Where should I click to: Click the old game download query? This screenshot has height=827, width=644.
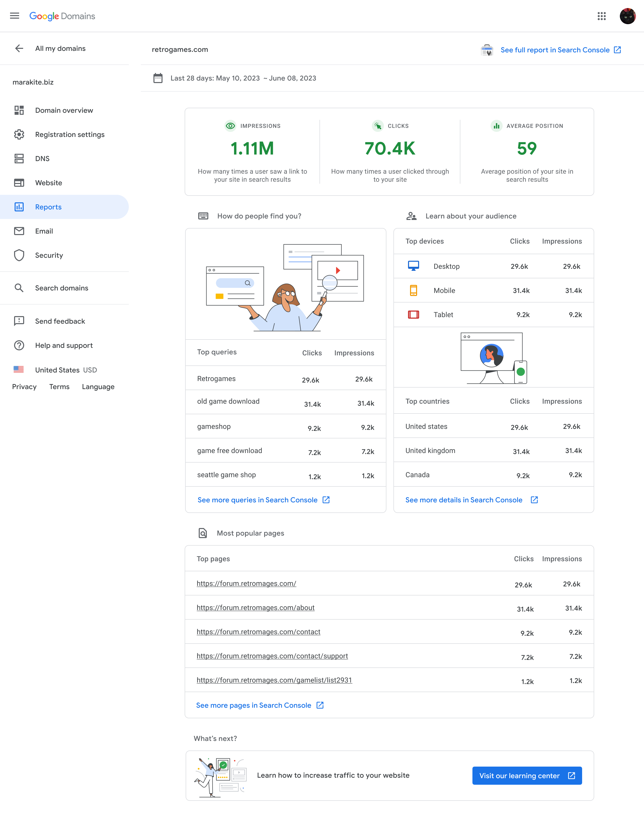coord(228,401)
